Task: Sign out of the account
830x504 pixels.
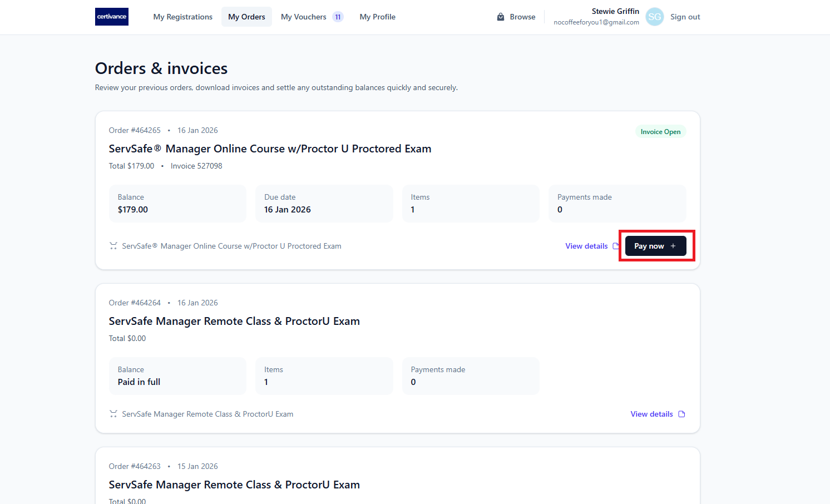Action: click(x=685, y=17)
